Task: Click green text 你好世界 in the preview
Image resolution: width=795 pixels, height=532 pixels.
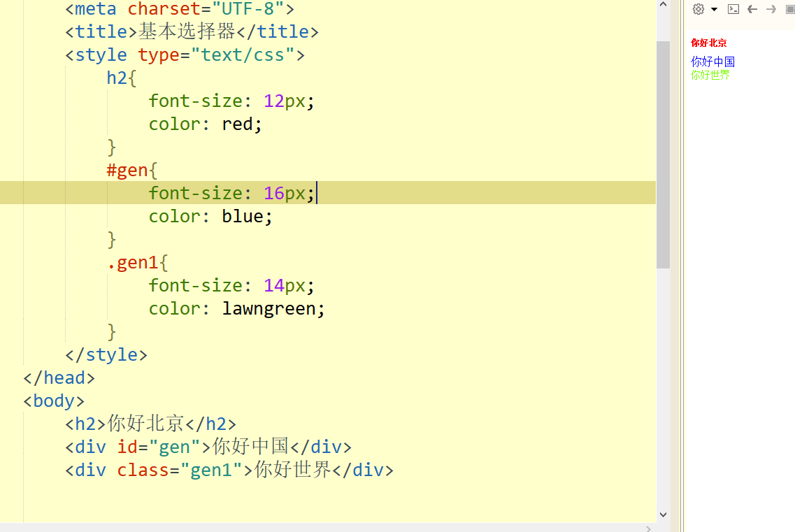Action: coord(710,75)
